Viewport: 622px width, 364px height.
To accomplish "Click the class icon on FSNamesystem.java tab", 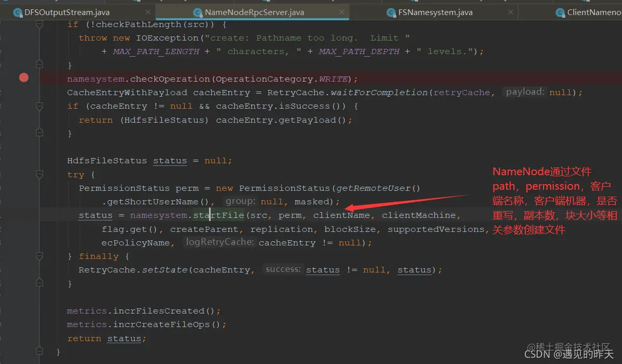I will tap(391, 12).
